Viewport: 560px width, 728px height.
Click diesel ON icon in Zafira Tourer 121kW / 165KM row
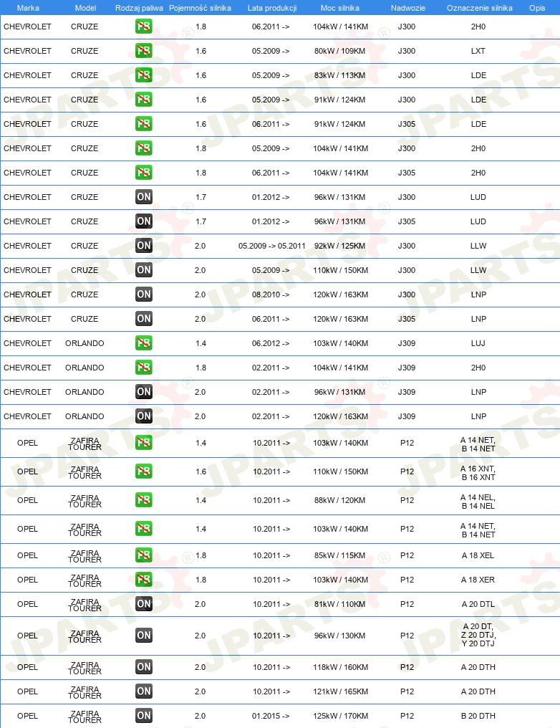(x=144, y=691)
